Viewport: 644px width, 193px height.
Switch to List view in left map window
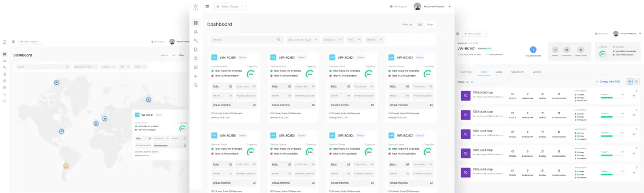pos(174,55)
